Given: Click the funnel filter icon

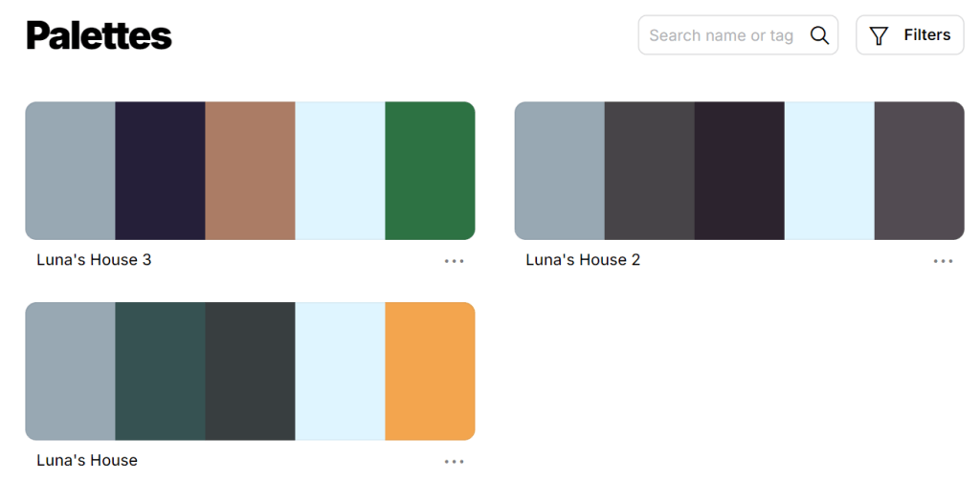Looking at the screenshot, I should pyautogui.click(x=879, y=35).
